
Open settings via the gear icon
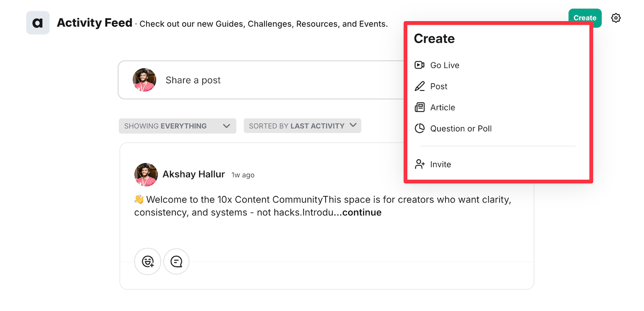(x=616, y=18)
